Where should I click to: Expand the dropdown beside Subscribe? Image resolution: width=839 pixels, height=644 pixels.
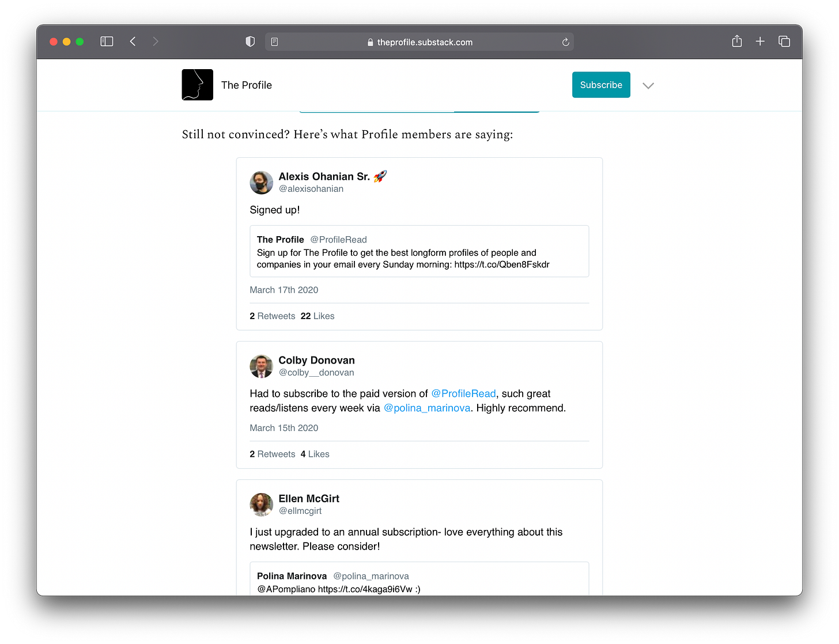pyautogui.click(x=648, y=85)
